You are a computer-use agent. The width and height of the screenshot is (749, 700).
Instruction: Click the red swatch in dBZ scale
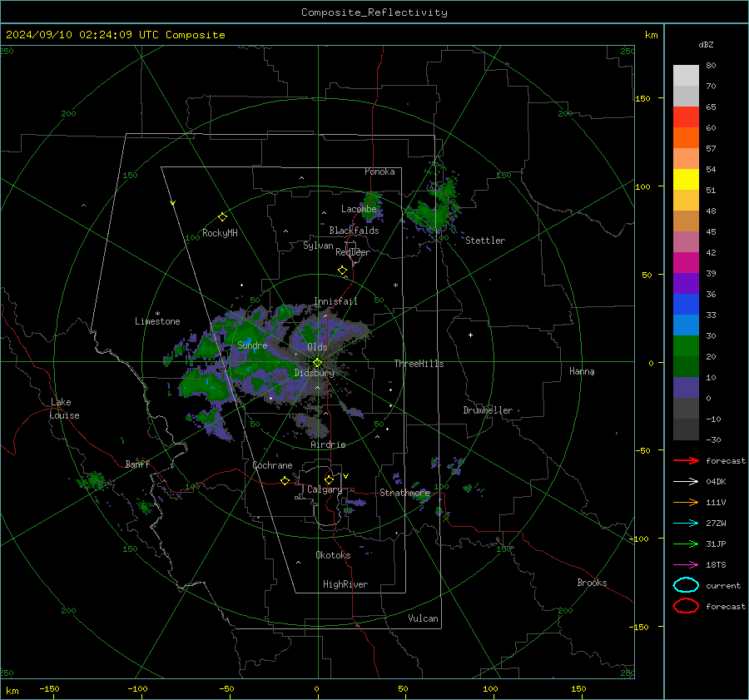[x=686, y=117]
